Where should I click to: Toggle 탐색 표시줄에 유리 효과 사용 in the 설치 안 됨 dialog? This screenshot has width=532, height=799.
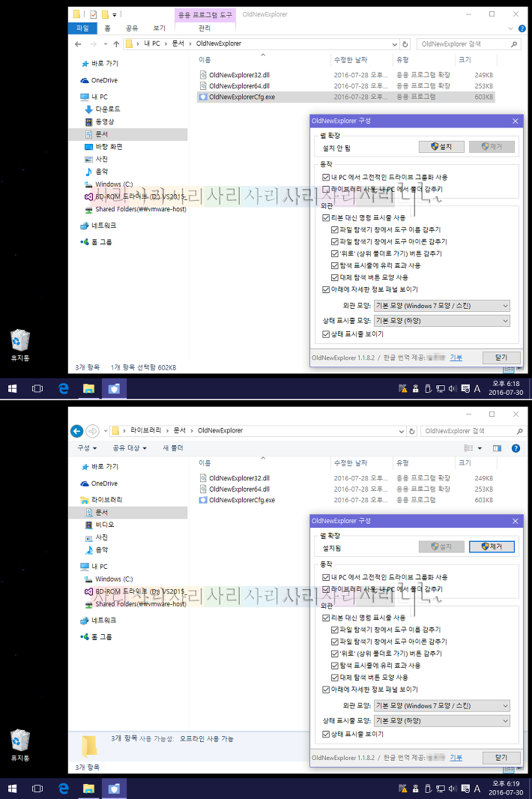pyautogui.click(x=335, y=265)
